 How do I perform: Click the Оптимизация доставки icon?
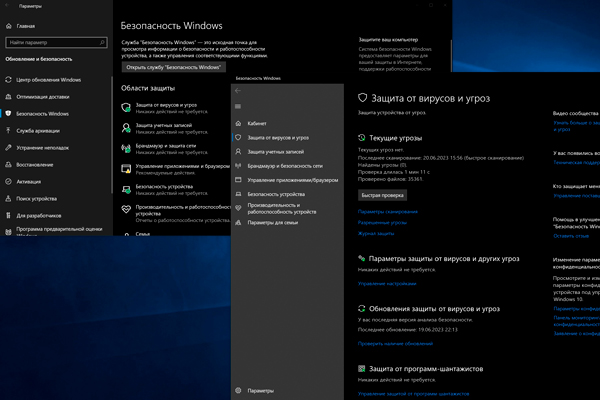[8, 97]
